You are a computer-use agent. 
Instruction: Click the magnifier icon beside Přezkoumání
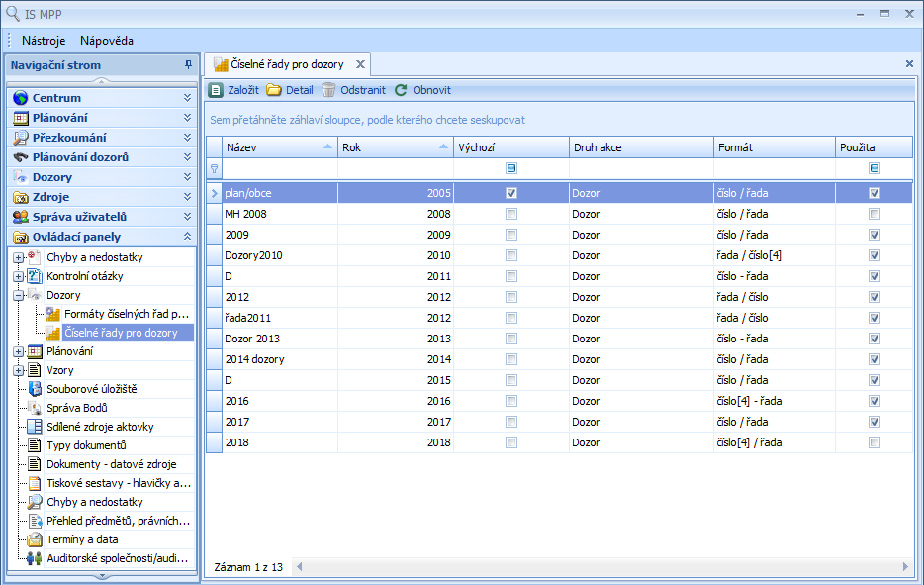(x=21, y=138)
